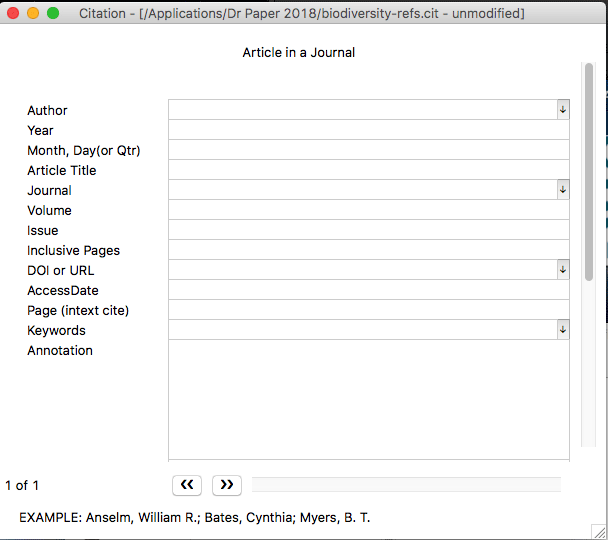
Task: Click the Author text field
Action: click(362, 110)
